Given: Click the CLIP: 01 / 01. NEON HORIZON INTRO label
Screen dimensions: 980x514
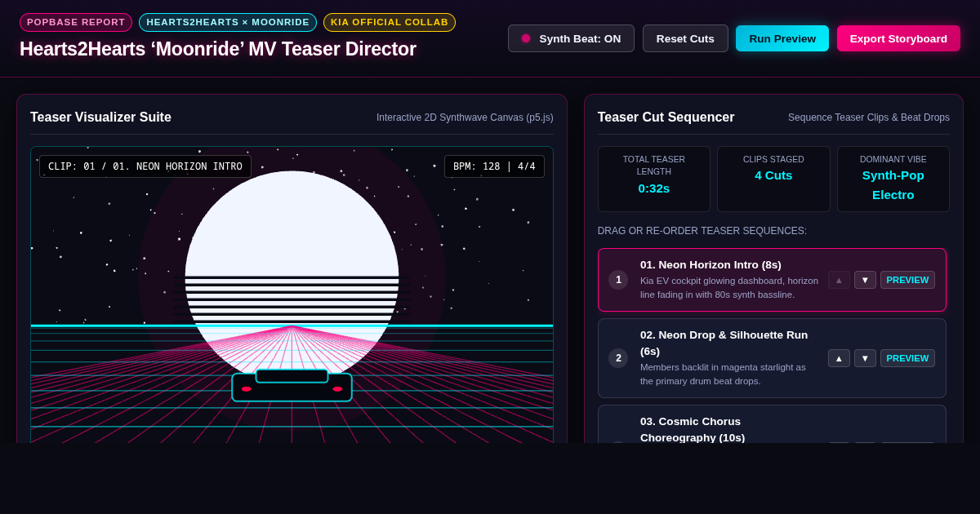Looking at the screenshot, I should tap(145, 166).
